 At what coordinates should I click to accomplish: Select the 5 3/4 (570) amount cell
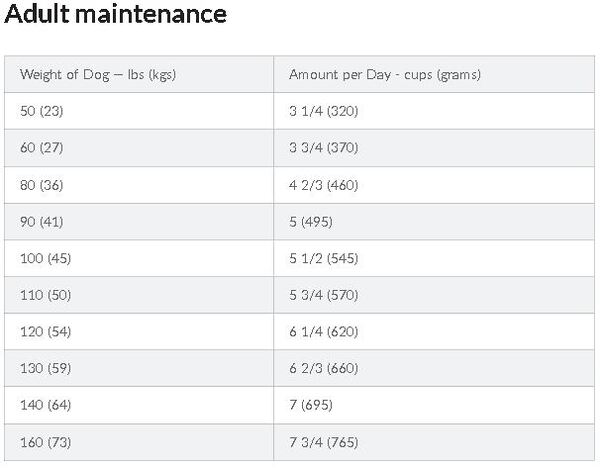coord(434,295)
